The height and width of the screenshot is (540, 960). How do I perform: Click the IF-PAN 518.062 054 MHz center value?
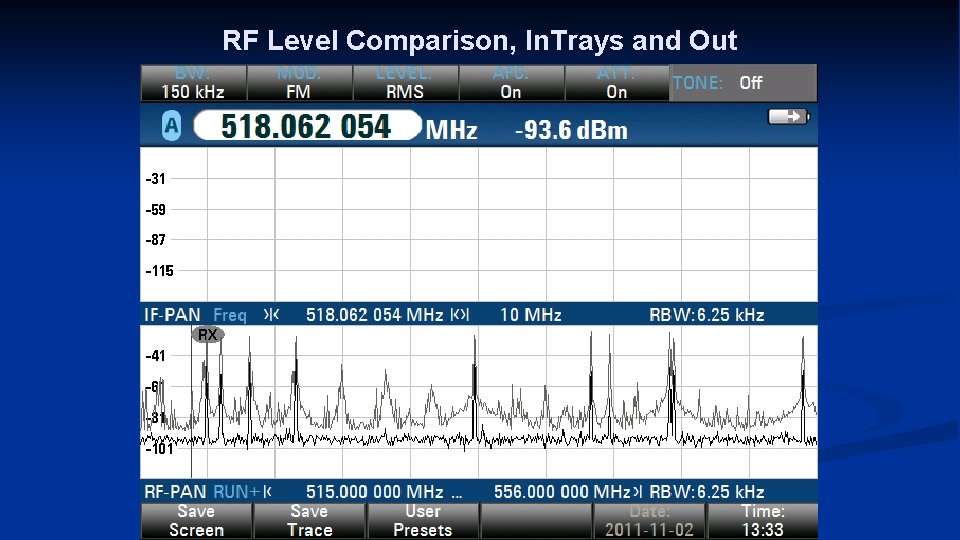click(375, 315)
